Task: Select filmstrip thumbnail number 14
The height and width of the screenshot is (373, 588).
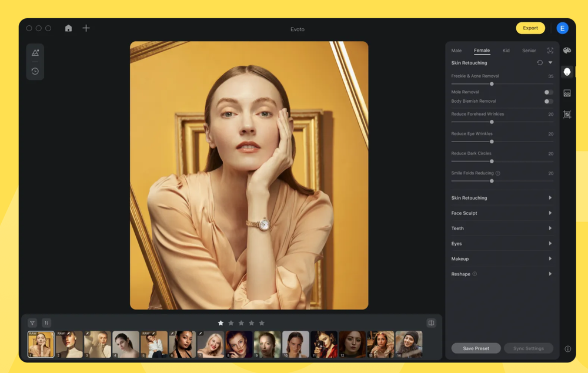Action: [409, 344]
